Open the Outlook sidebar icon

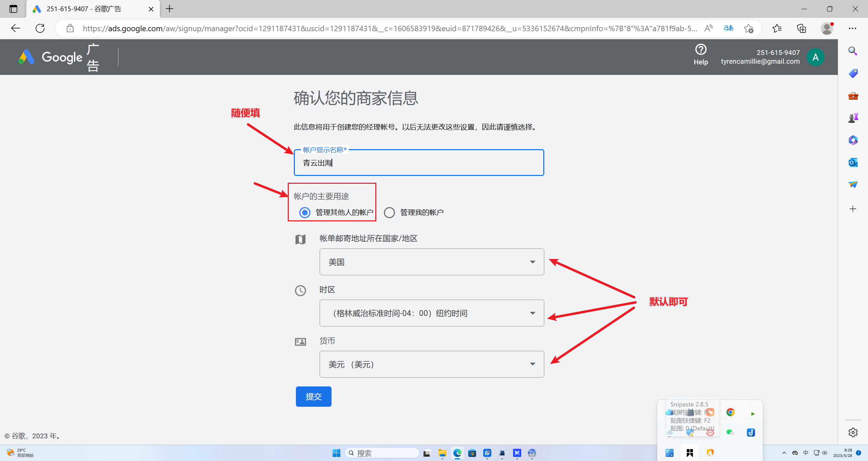coord(853,163)
